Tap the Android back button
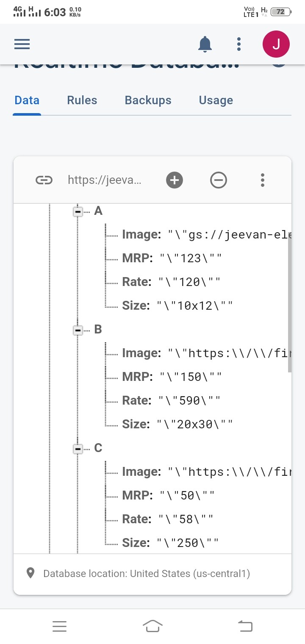 [245, 626]
